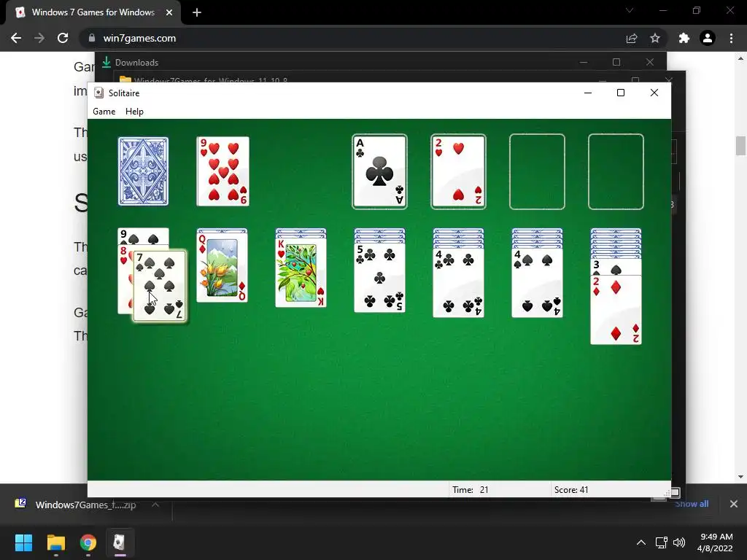The image size is (747, 560).
Task: Select the Windows 7 Games for Windows tab
Action: (x=93, y=12)
